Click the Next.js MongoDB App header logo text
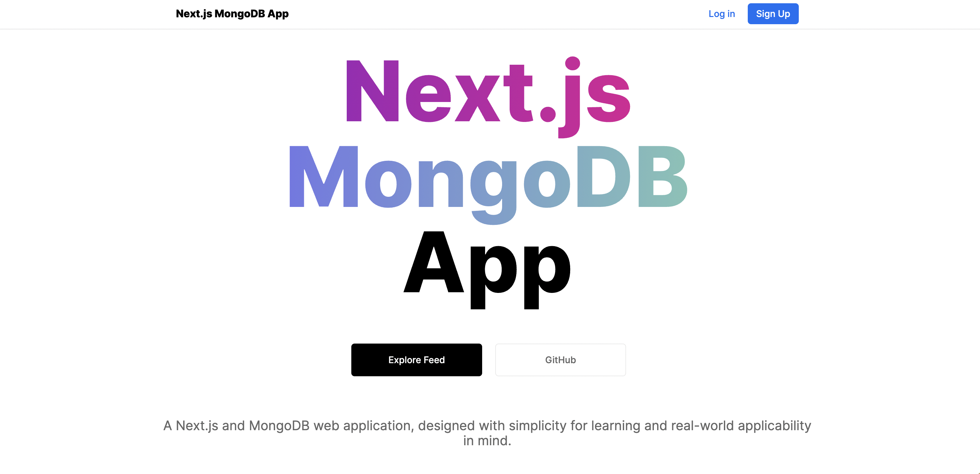This screenshot has height=474, width=980. click(232, 14)
